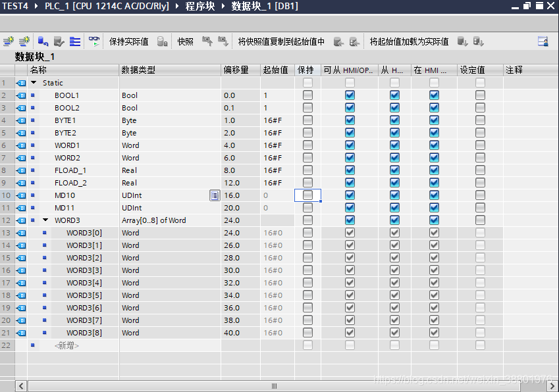Screen dimensions: 559x392
Task: Select the WORD3[4] name cell
Action: coord(84,283)
